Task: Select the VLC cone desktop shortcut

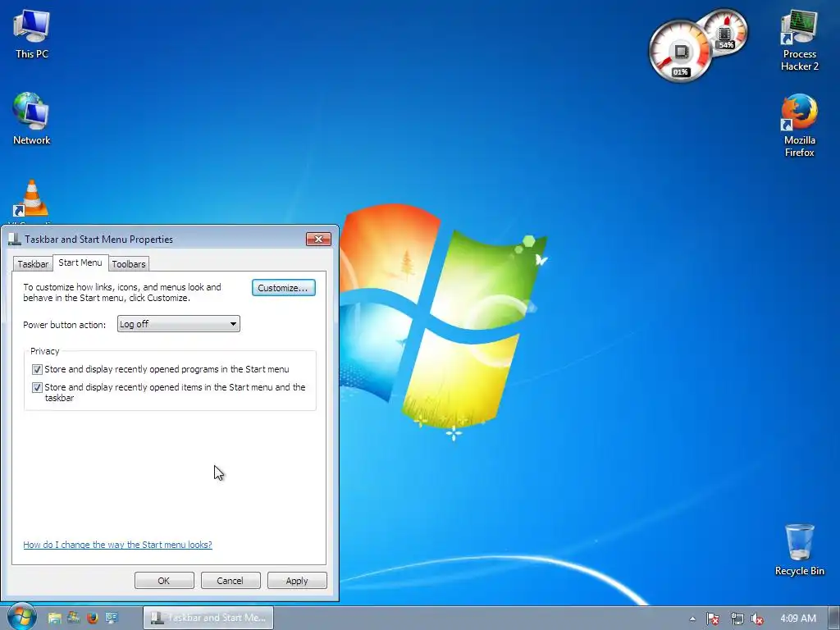Action: click(x=32, y=199)
